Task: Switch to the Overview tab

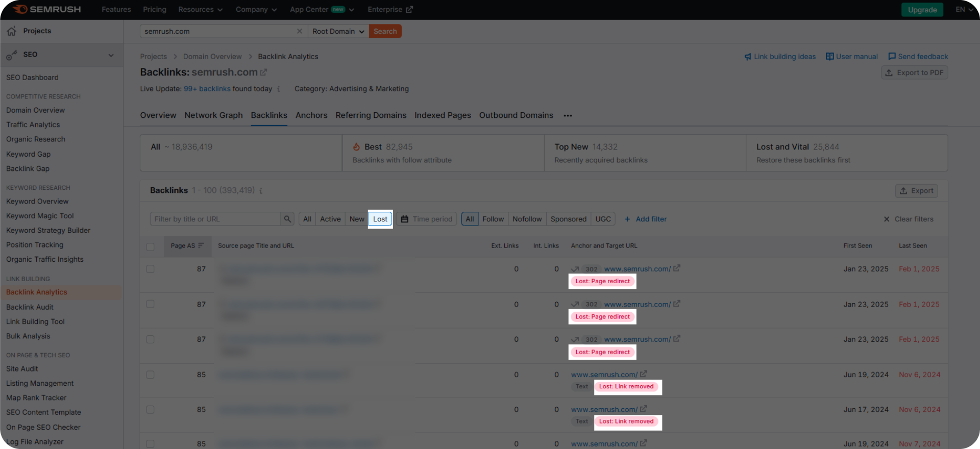Action: click(158, 115)
